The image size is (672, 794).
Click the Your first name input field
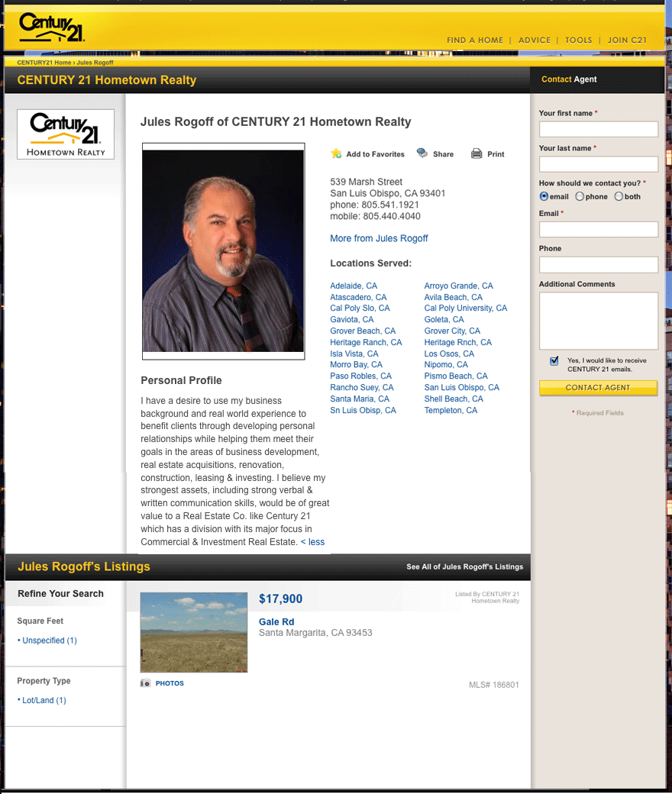click(x=598, y=129)
